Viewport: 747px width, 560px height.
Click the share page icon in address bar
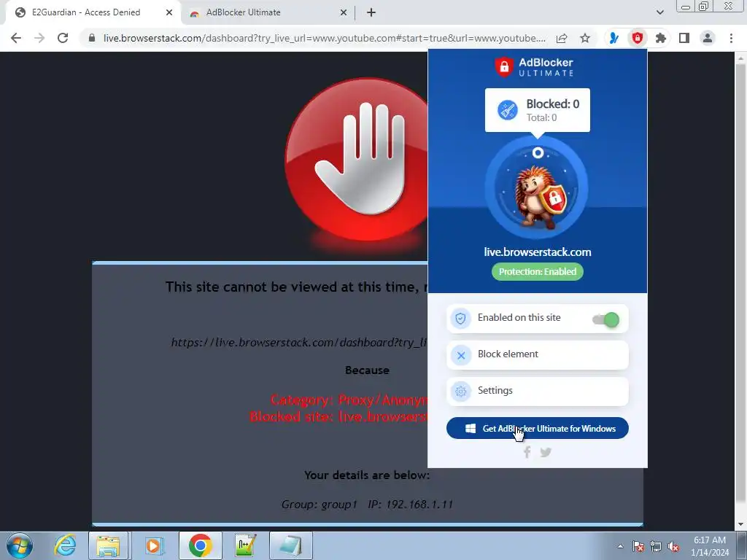pos(562,38)
